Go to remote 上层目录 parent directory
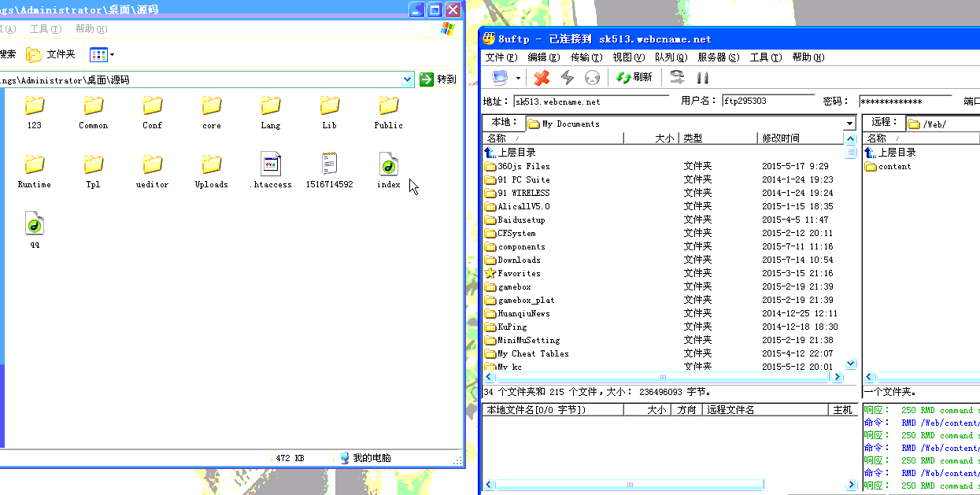The height and width of the screenshot is (495, 980). point(890,152)
